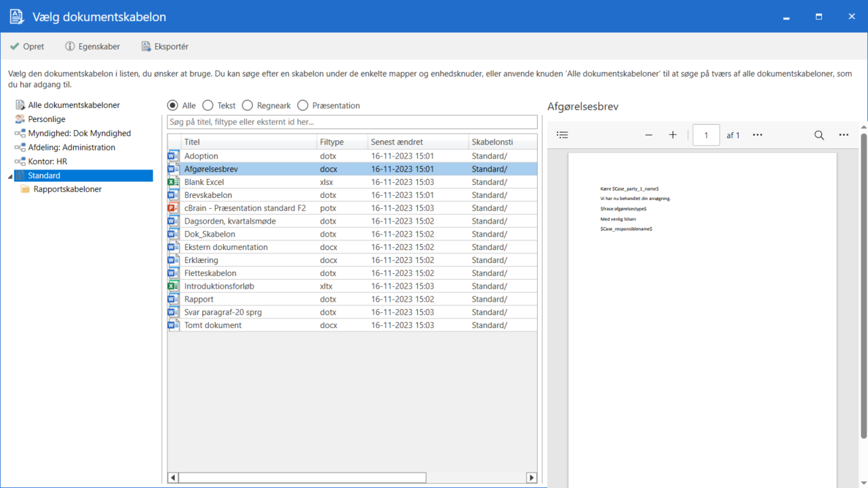This screenshot has width=868, height=488.
Task: Select Alle dokumentskabeloner in the tree
Action: [x=73, y=105]
